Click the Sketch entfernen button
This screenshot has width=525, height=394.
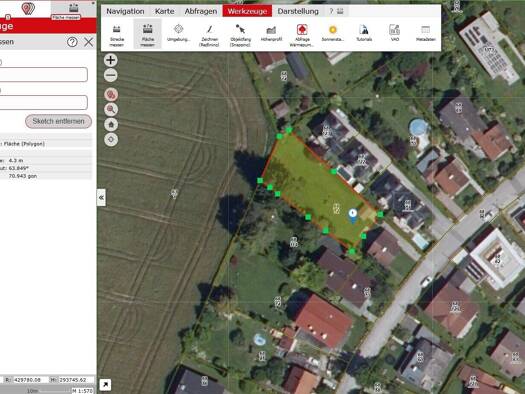[x=58, y=121]
